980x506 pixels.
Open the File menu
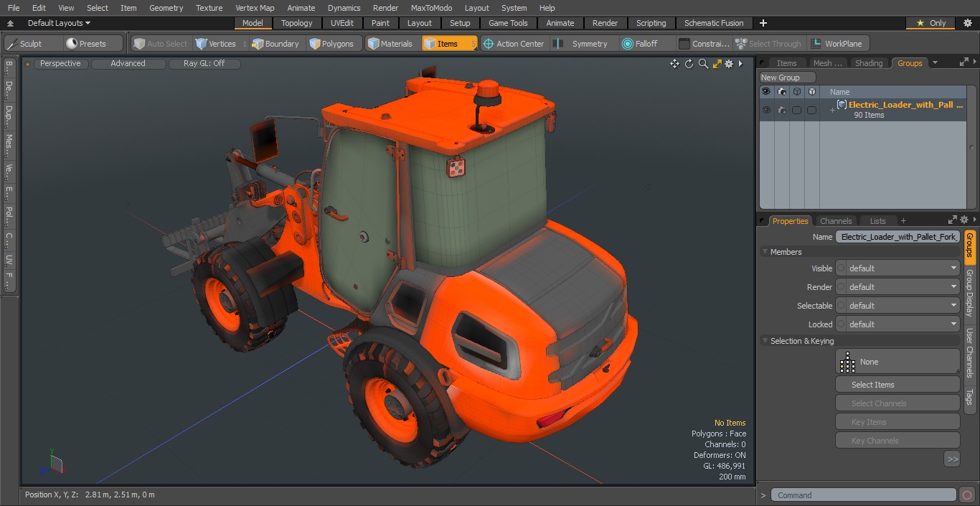point(14,8)
